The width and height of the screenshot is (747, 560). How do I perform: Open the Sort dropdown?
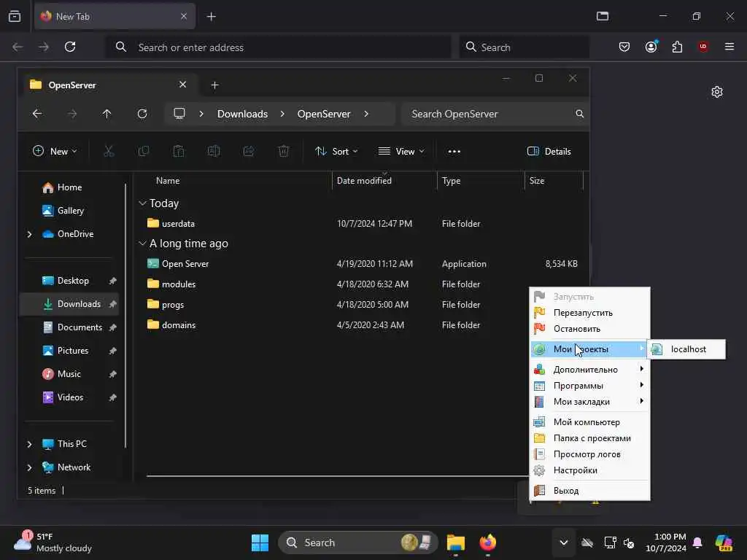tap(336, 152)
